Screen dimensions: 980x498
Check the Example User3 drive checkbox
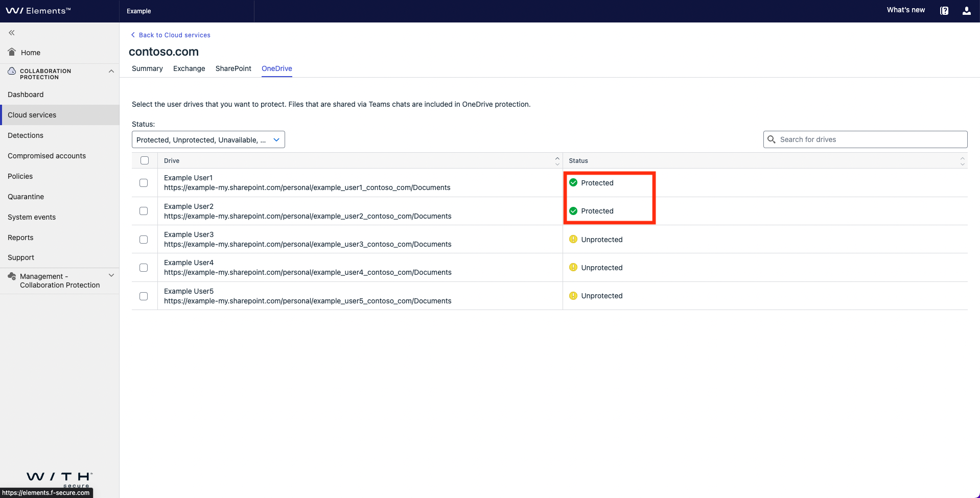(x=144, y=239)
